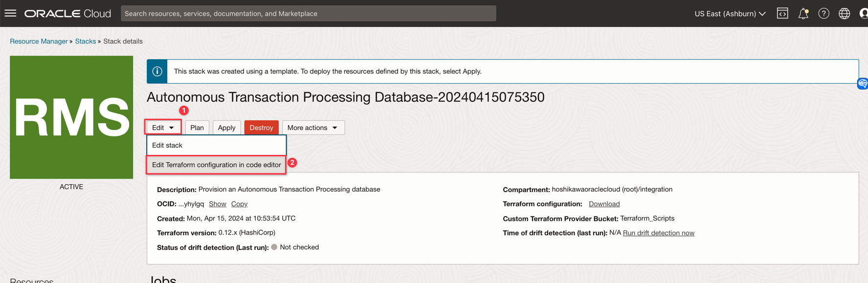
Task: Open the user profile avatar
Action: (x=863, y=14)
